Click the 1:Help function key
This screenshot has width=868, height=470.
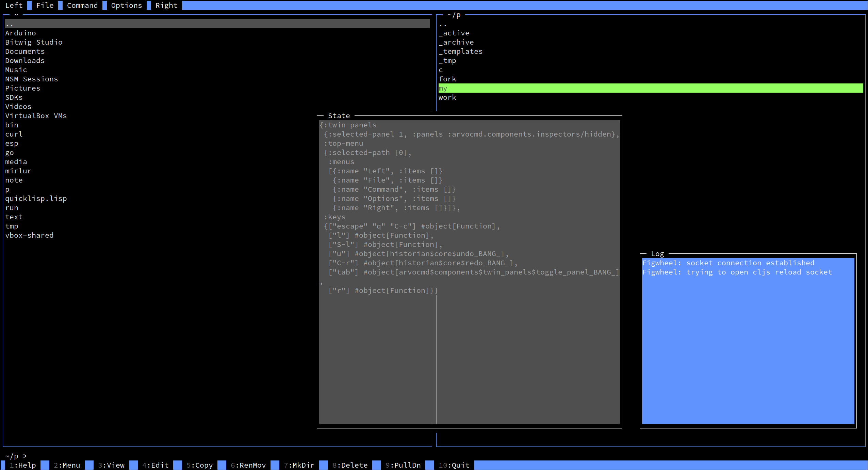(x=23, y=465)
